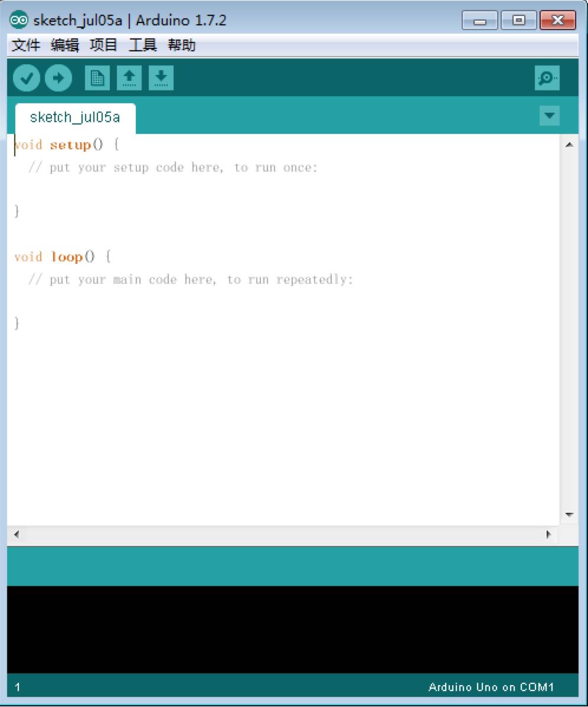Click the editor scroll down arrow

coord(570,515)
